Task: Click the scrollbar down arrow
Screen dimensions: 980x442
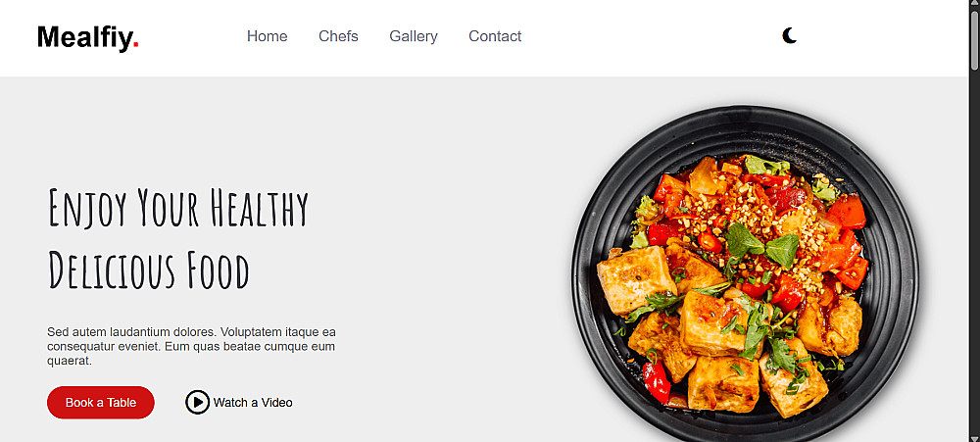Action: tap(974, 438)
